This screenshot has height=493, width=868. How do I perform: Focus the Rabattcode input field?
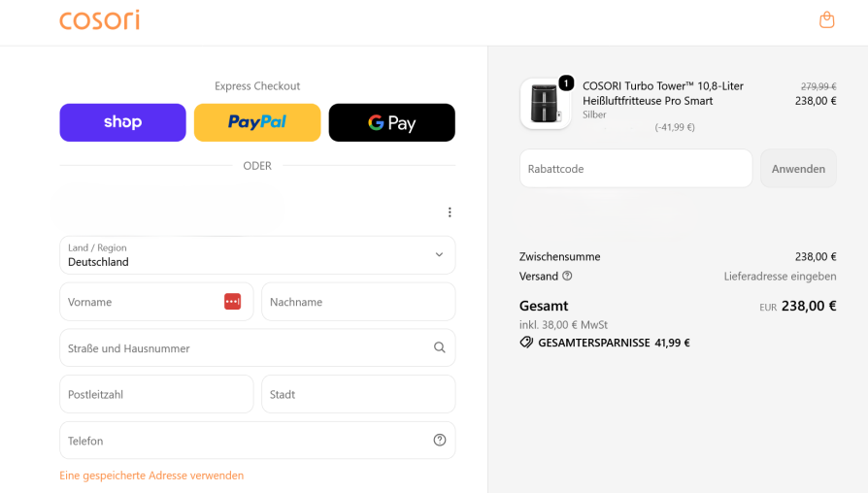(x=636, y=168)
